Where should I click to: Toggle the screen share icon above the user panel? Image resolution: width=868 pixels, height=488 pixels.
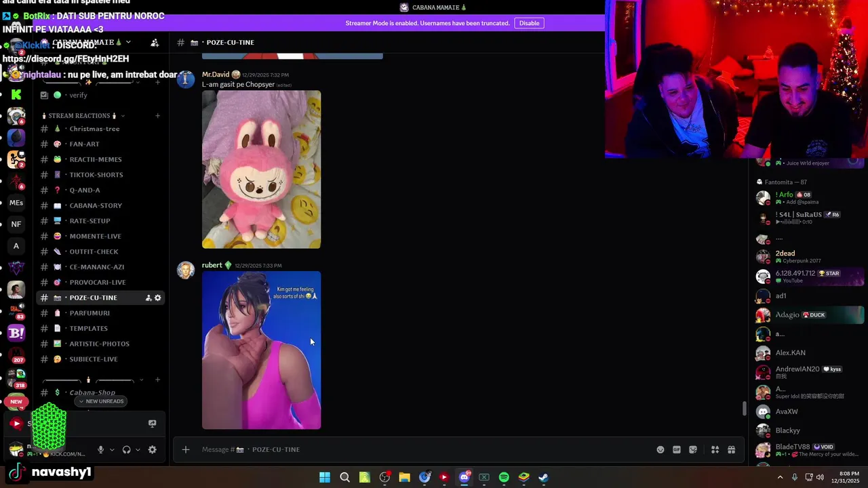click(x=152, y=424)
